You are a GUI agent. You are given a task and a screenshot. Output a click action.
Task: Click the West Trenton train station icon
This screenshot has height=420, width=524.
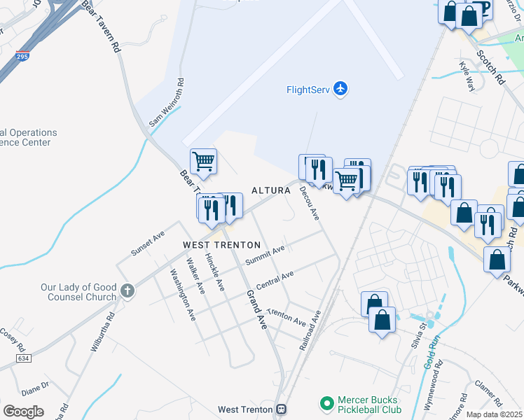(282, 409)
